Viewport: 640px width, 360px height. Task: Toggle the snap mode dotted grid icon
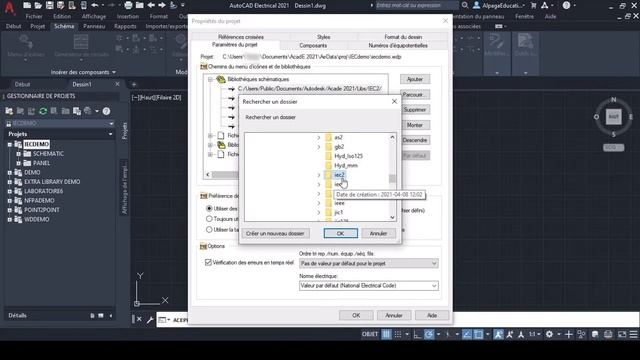coord(398,334)
